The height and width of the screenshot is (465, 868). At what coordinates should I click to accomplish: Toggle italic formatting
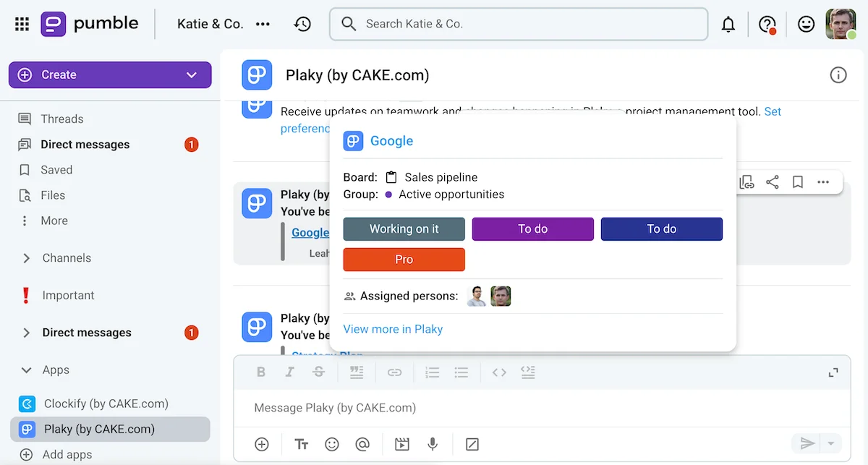290,372
